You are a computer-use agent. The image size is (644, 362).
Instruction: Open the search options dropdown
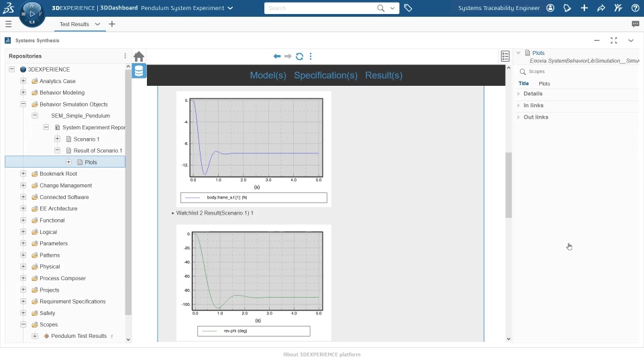click(392, 8)
